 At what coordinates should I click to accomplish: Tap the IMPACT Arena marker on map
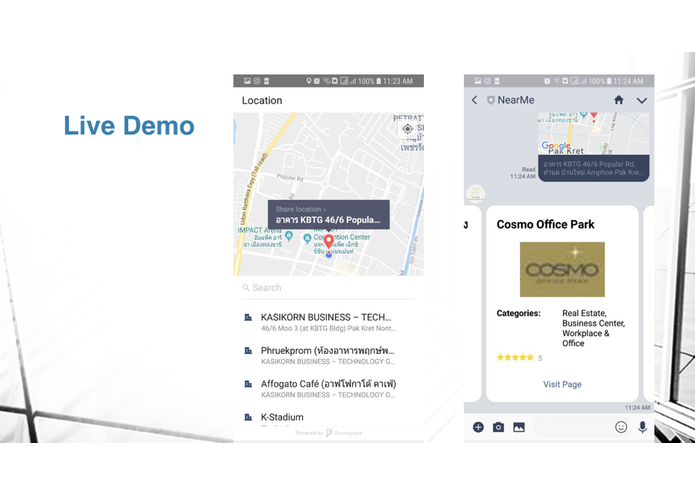point(289,235)
